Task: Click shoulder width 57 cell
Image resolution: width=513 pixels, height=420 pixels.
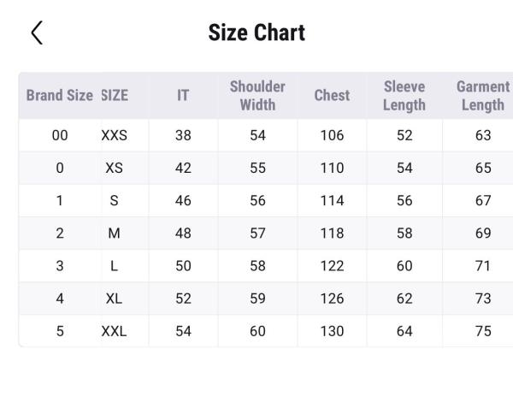Action: click(x=257, y=233)
